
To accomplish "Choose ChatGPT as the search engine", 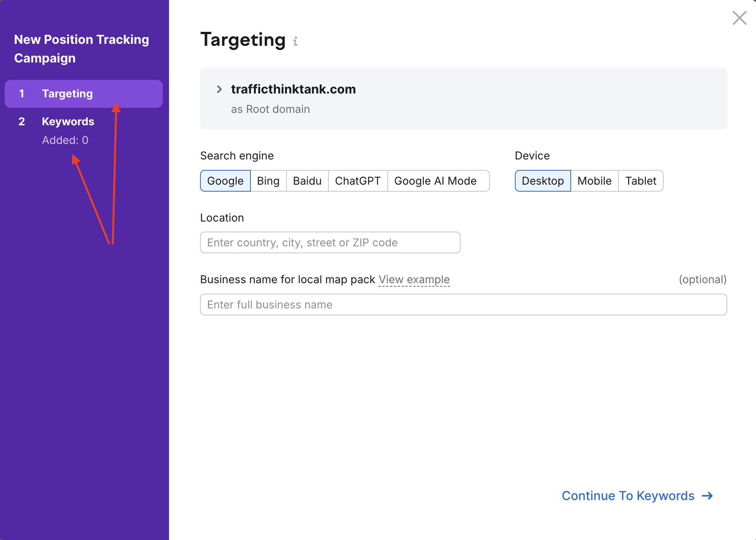I will tap(357, 181).
